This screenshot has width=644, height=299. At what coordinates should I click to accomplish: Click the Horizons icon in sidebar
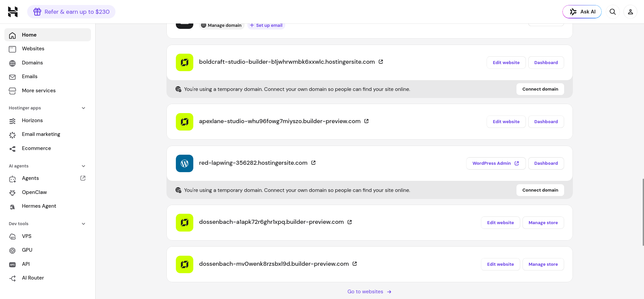[12, 121]
